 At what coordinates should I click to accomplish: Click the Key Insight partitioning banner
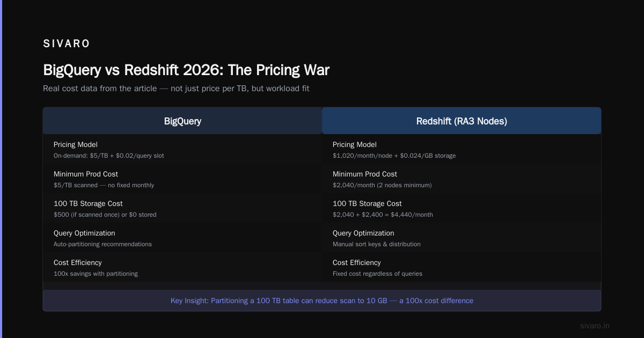tap(322, 300)
